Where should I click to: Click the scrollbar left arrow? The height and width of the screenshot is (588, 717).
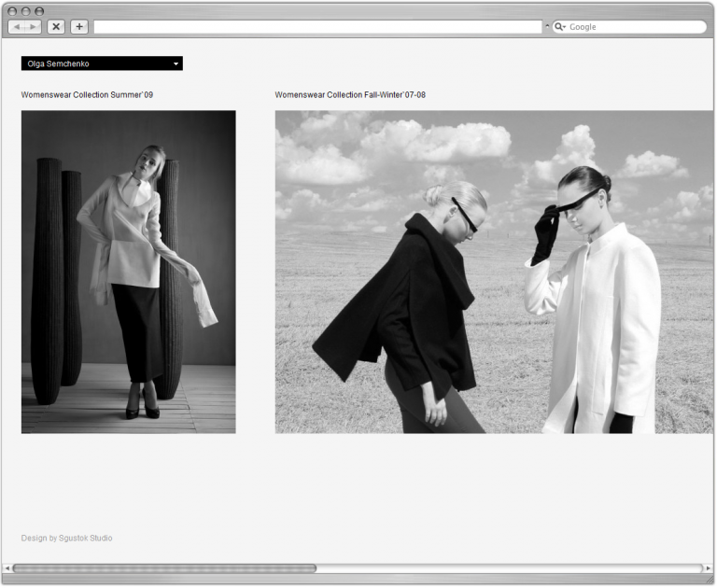click(x=7, y=568)
